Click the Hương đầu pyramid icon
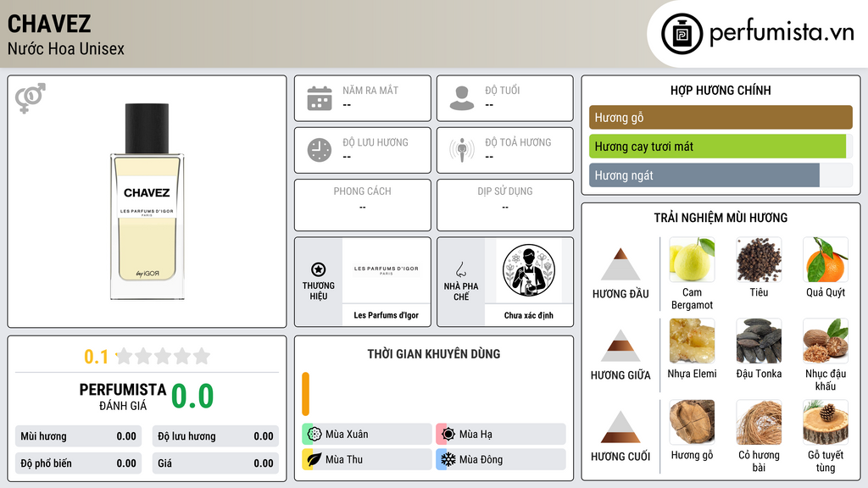This screenshot has width=868, height=488. [620, 264]
